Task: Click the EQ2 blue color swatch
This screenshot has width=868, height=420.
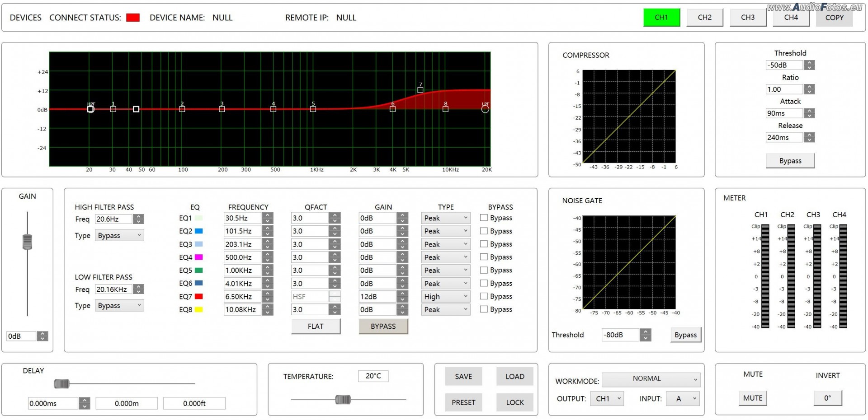Action: coord(198,231)
